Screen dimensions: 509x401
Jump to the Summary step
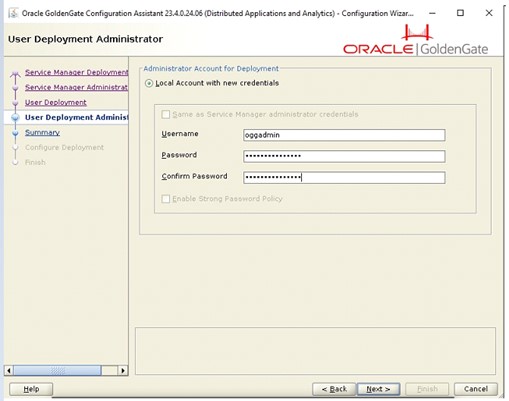click(x=42, y=132)
